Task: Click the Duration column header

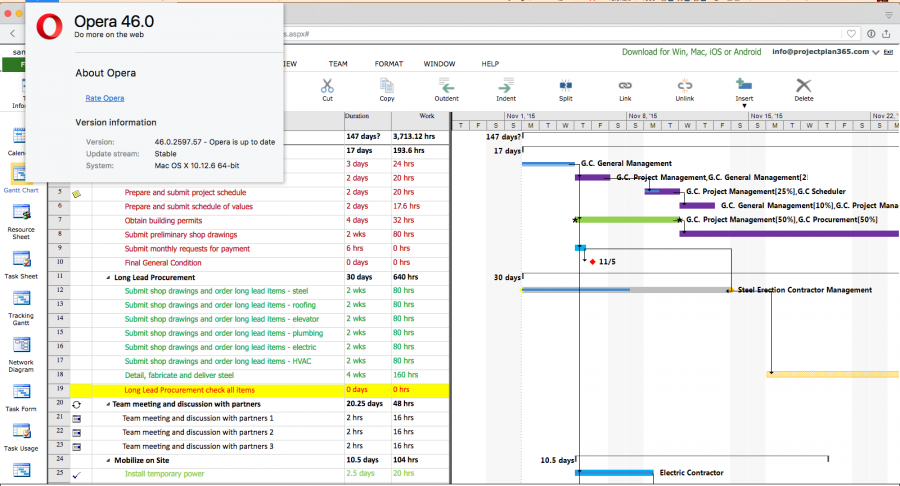Action: coord(367,120)
